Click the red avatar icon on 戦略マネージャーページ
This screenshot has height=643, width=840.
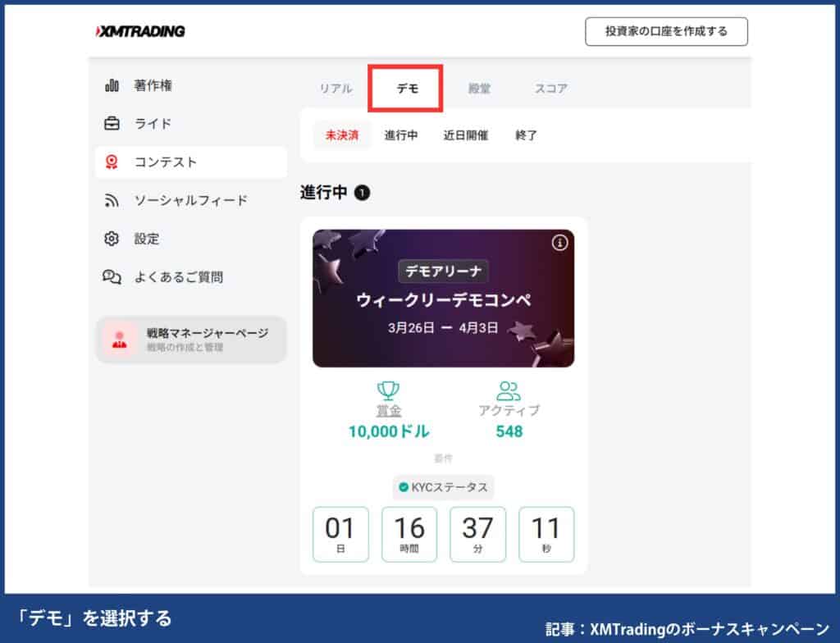pos(120,340)
